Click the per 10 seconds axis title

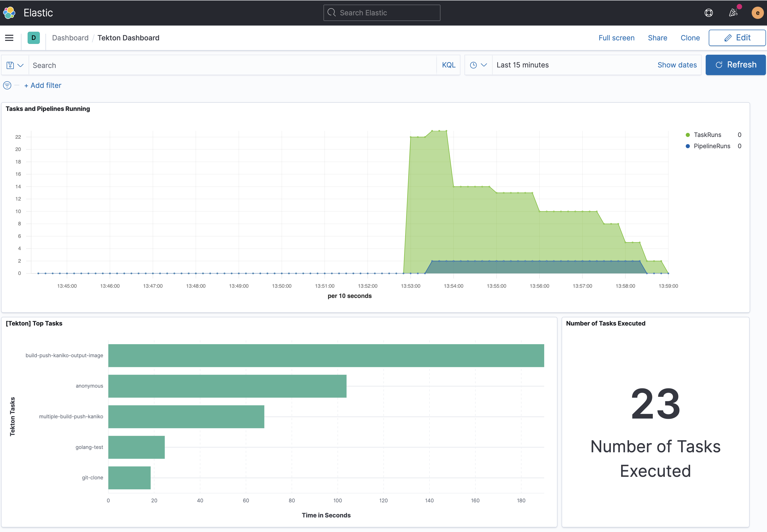pos(349,296)
